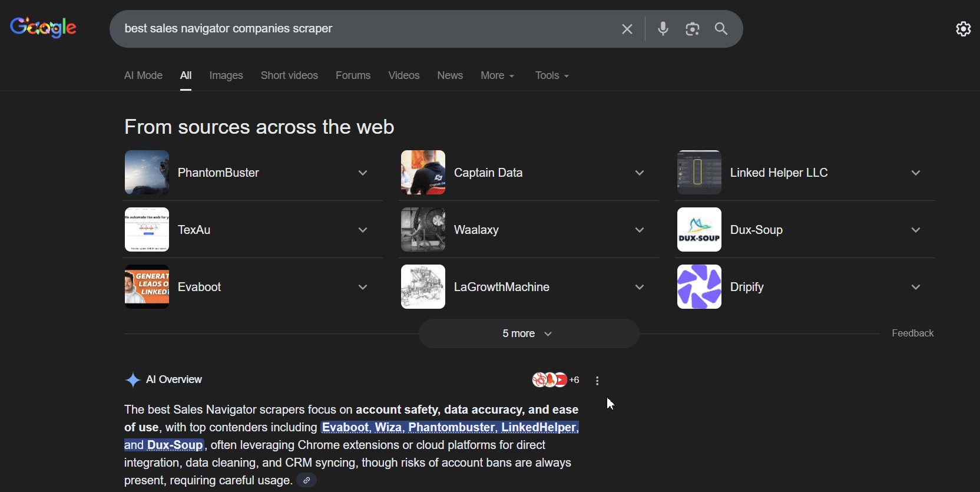The height and width of the screenshot is (492, 980).
Task: Click the Dripify logo thumbnail
Action: point(699,286)
